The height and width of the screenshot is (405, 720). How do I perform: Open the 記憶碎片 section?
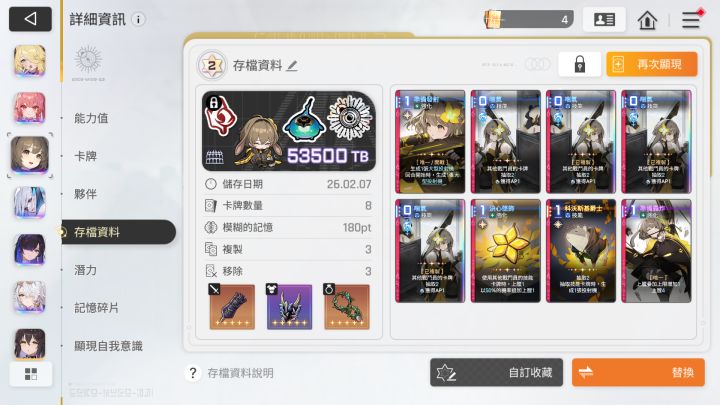click(x=96, y=308)
